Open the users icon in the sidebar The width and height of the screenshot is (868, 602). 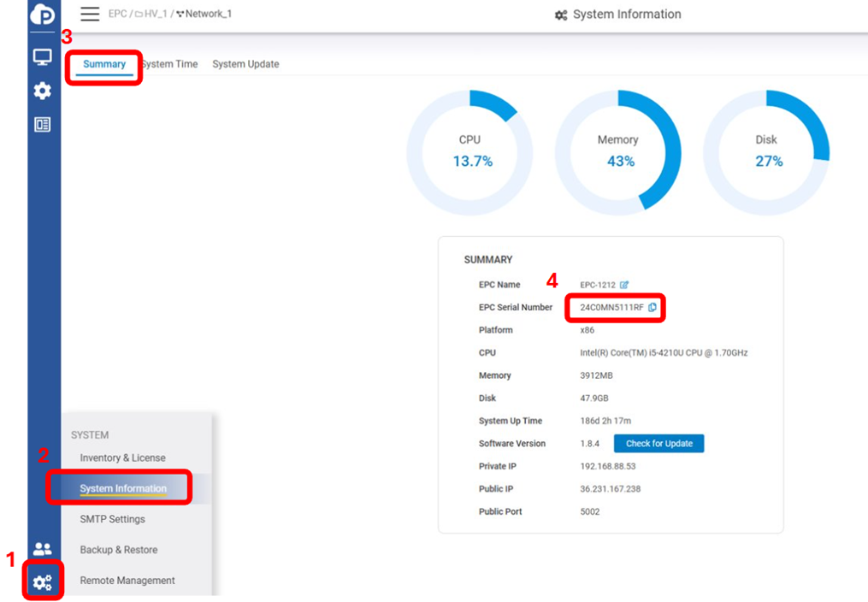(x=42, y=549)
